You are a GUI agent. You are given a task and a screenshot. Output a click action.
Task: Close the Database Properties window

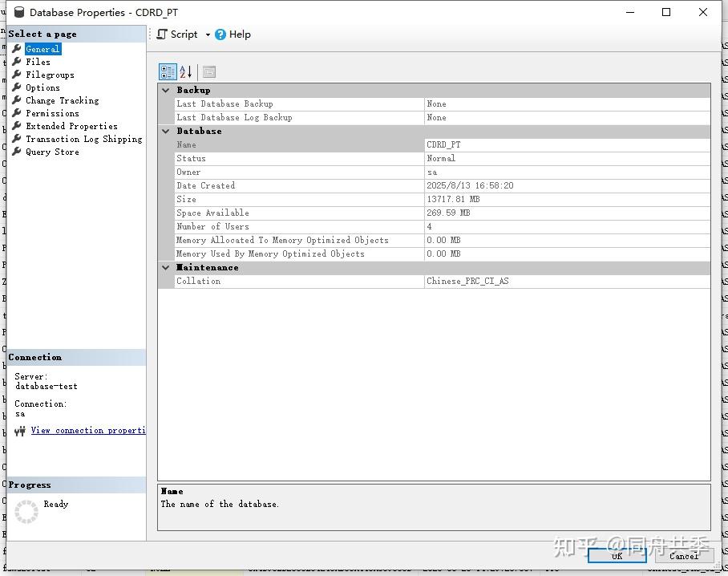pos(703,12)
